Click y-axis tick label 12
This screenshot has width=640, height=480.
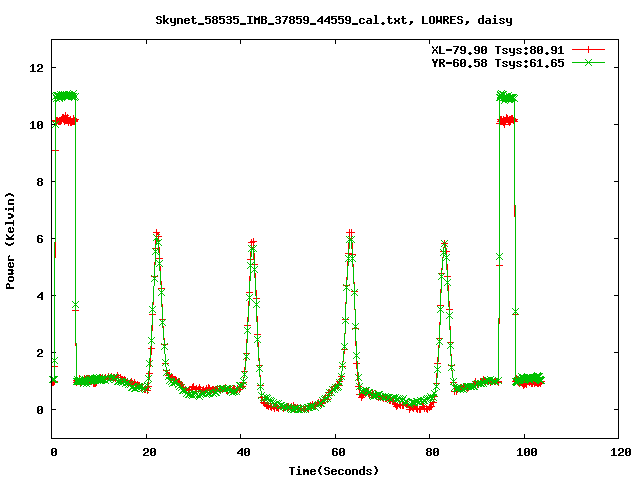coord(37,68)
